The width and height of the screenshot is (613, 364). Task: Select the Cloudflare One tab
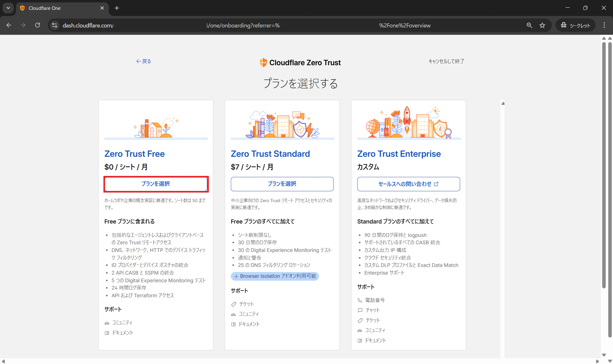62,8
